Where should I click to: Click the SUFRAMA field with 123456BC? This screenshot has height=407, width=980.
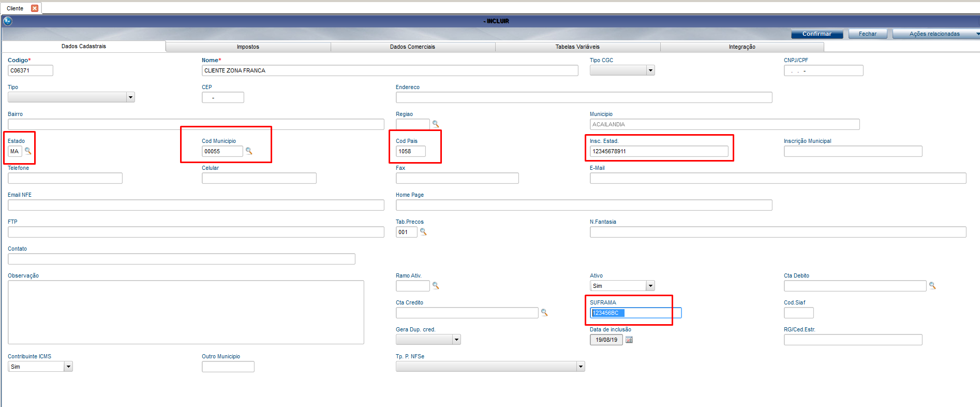click(636, 313)
